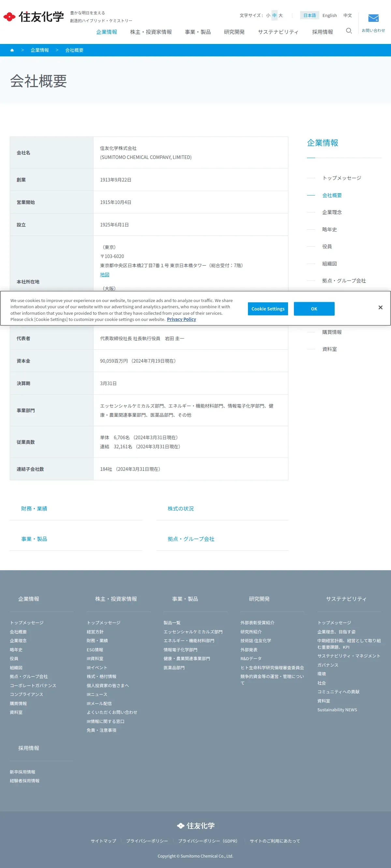
Task: Open 事業・製品 in main navigation
Action: [x=197, y=32]
